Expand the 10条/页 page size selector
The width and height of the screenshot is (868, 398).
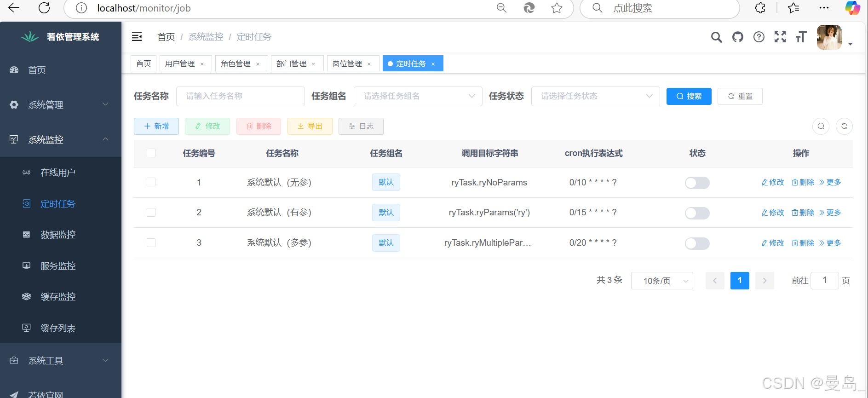click(x=661, y=281)
